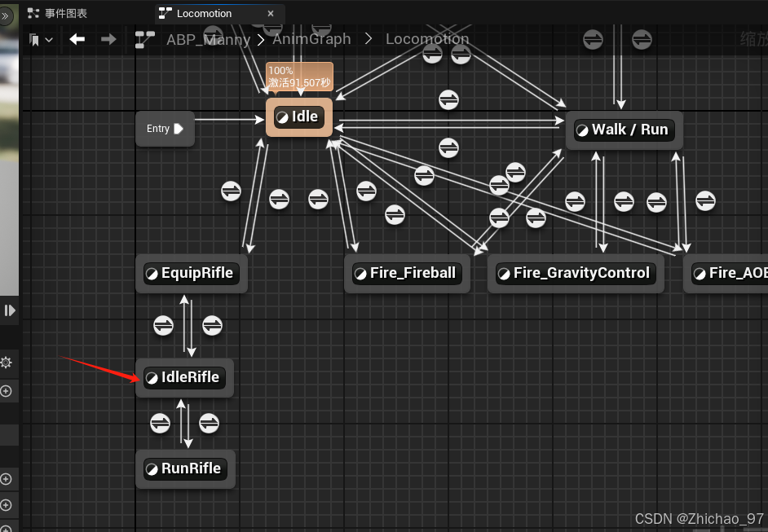Click Locomotion in the breadcrumb
The width and height of the screenshot is (768, 532).
click(427, 38)
